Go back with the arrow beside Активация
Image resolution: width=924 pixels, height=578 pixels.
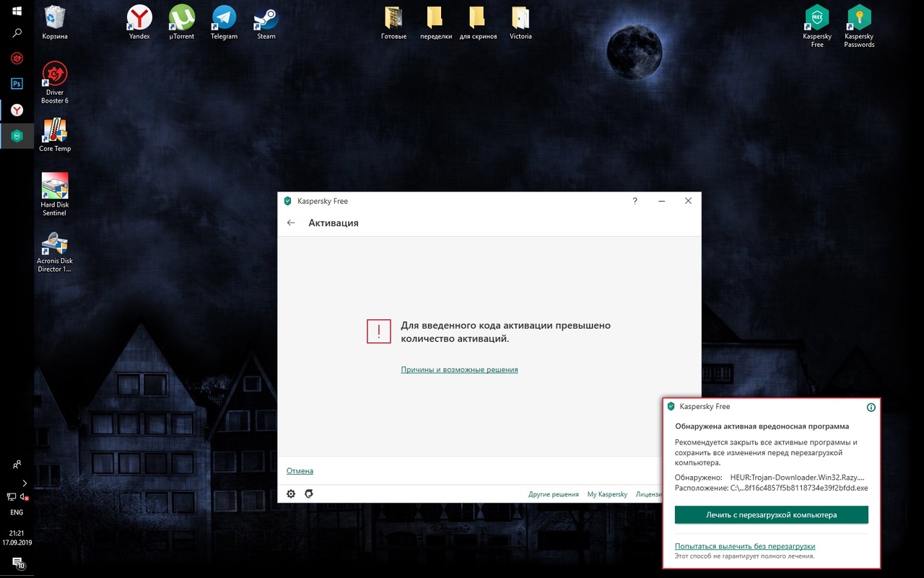pyautogui.click(x=291, y=223)
